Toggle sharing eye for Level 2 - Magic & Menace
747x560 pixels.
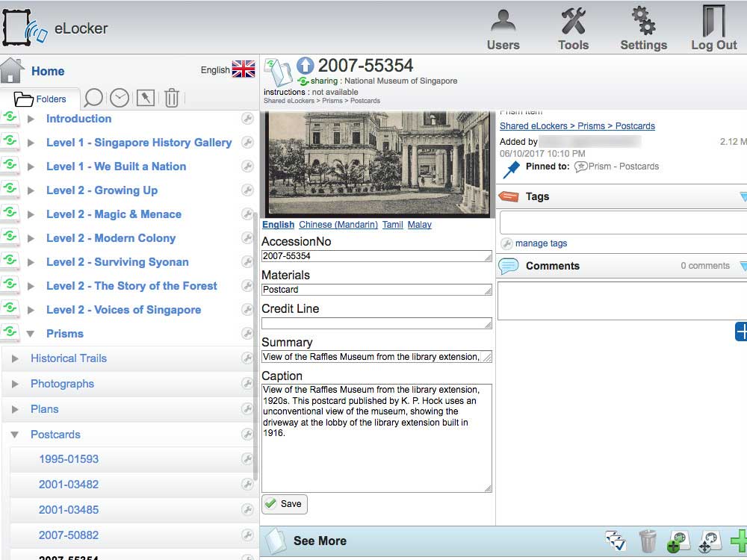point(10,213)
